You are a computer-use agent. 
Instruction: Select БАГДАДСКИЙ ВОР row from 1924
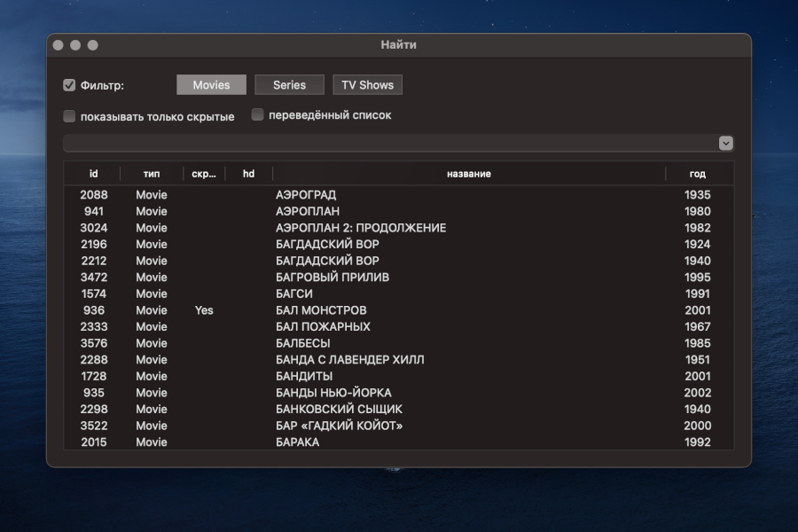399,244
